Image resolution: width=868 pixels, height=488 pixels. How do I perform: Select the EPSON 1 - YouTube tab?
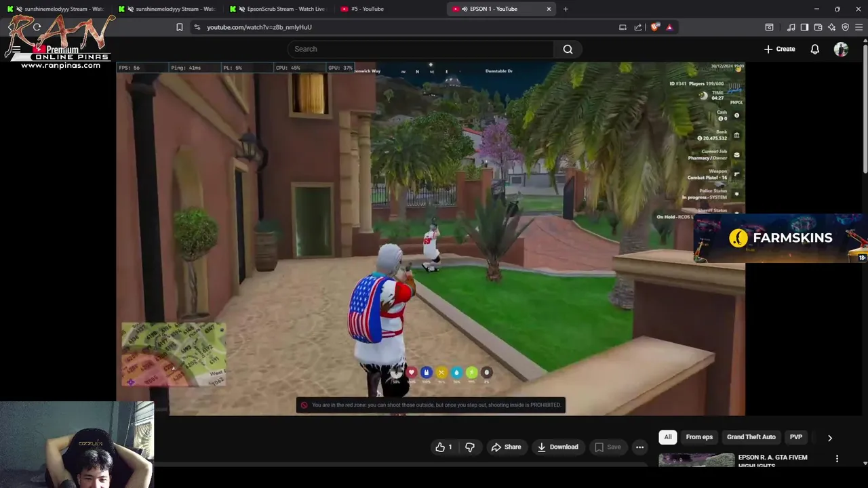(x=500, y=9)
